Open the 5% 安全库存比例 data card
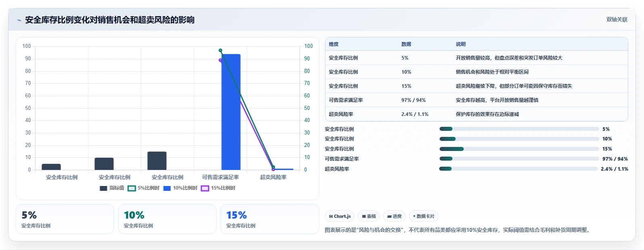Screen dimensions: 644x250 (x=65, y=219)
